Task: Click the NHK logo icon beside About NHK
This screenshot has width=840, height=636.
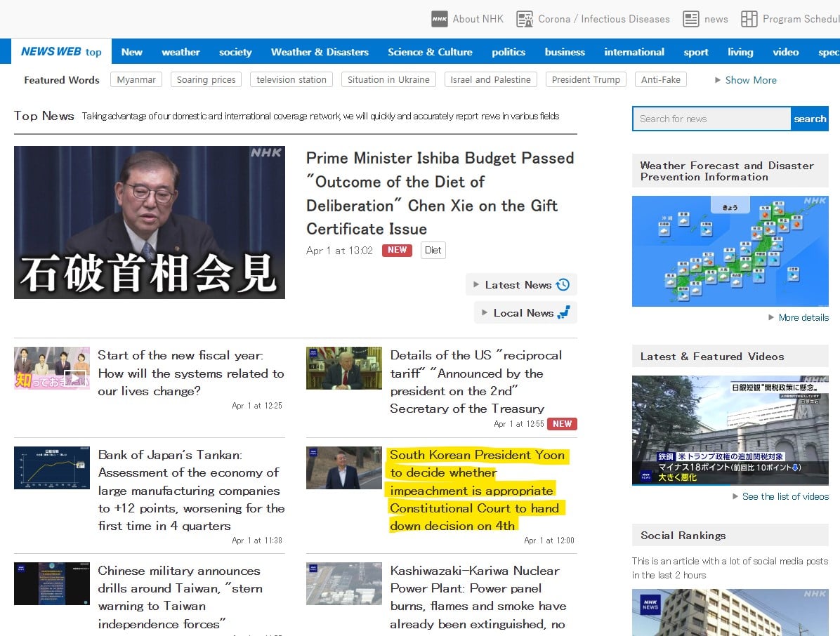Action: coord(439,19)
